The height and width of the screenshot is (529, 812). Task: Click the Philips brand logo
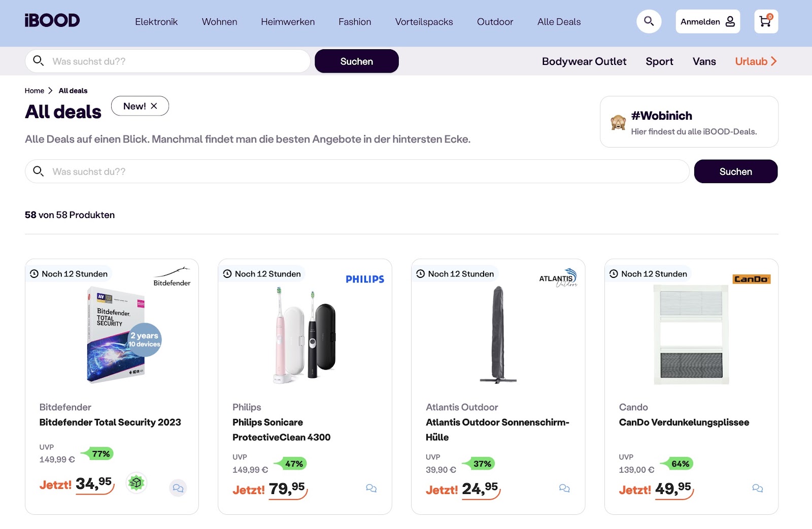(365, 279)
